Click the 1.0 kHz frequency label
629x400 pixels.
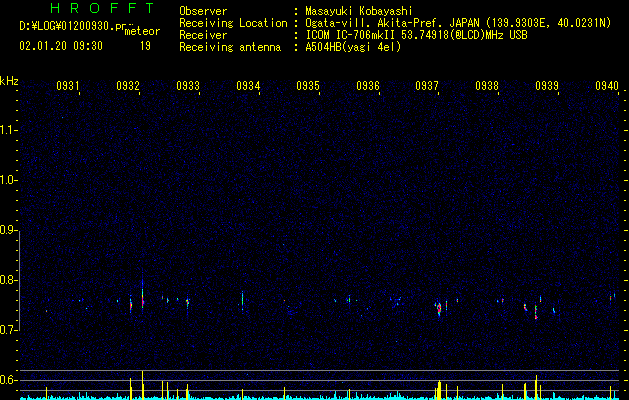tap(8, 180)
